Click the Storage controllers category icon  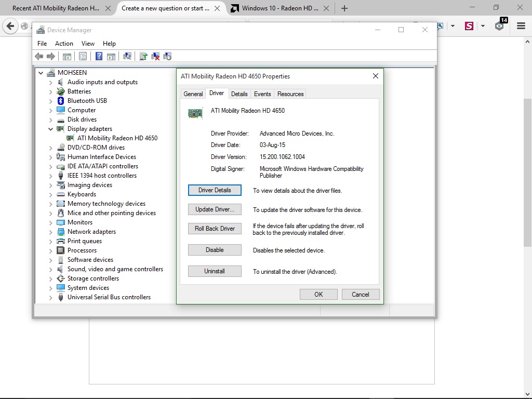click(x=61, y=278)
